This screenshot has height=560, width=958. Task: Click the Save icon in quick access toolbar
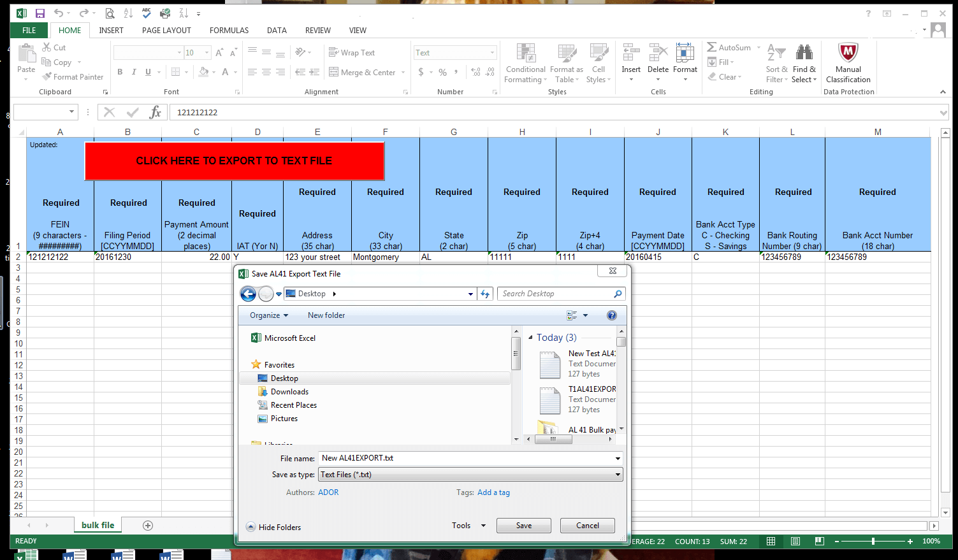(x=40, y=13)
